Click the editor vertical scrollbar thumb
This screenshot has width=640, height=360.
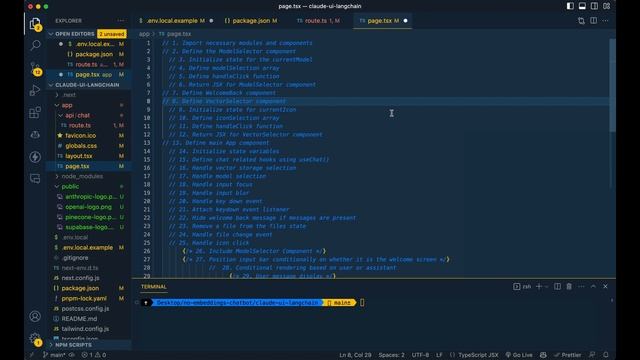pos(612,85)
